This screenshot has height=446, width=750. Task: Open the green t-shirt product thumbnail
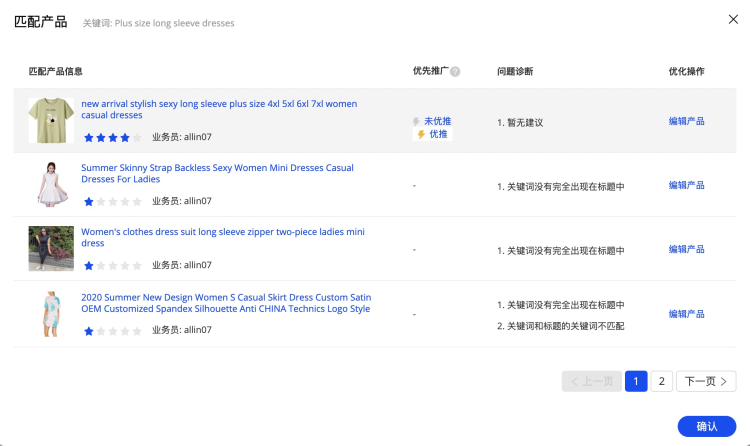click(x=51, y=120)
